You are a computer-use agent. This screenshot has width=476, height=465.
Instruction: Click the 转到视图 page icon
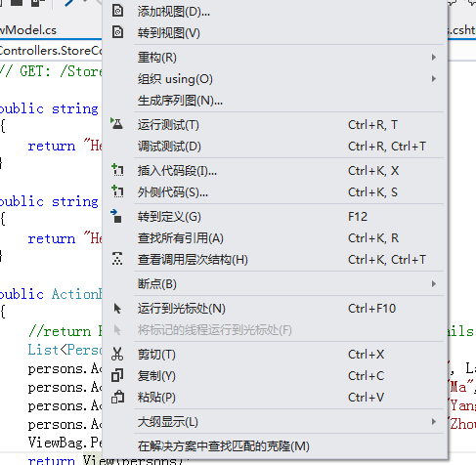coord(117,32)
